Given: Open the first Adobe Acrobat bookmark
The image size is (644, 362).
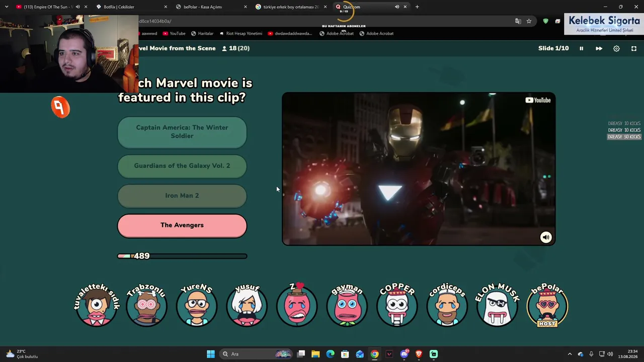Looking at the screenshot, I should click(x=337, y=34).
